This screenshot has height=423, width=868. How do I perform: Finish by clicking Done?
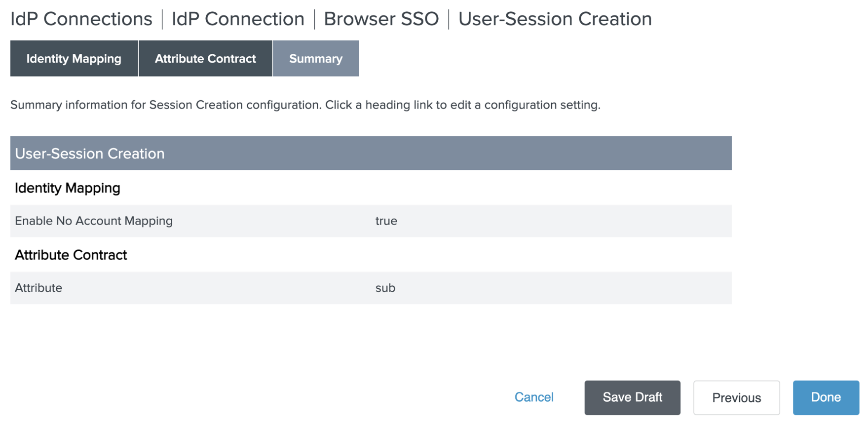point(826,397)
